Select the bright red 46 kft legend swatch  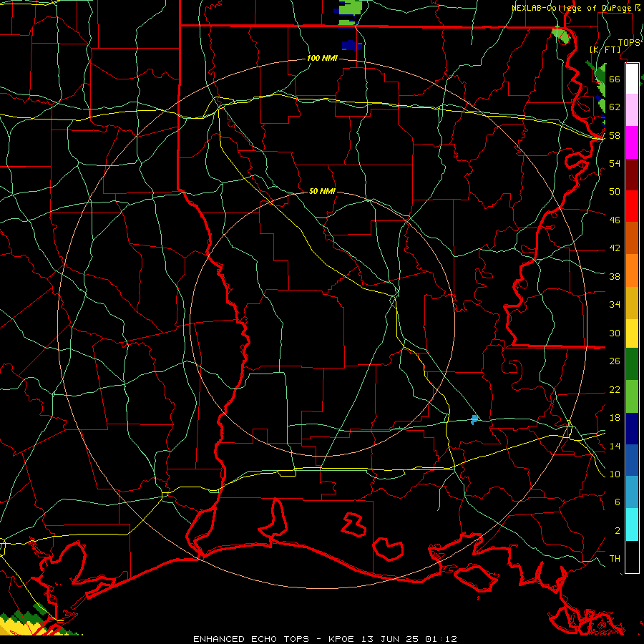point(632,206)
